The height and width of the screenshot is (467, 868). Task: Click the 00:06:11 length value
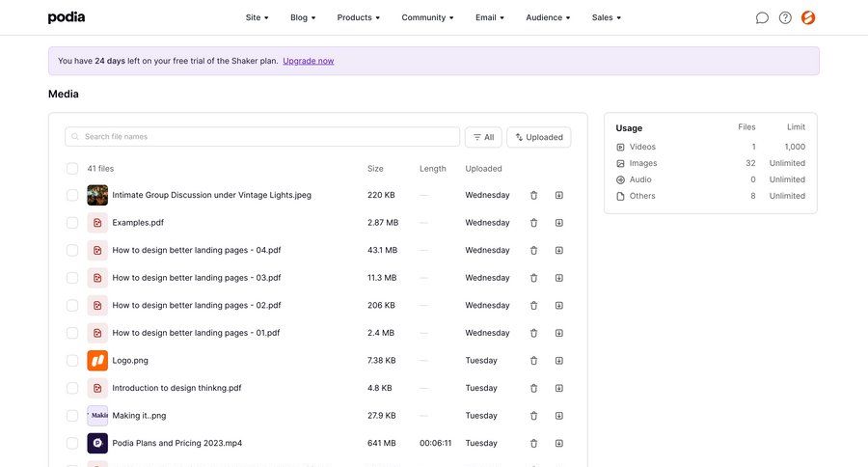(435, 443)
